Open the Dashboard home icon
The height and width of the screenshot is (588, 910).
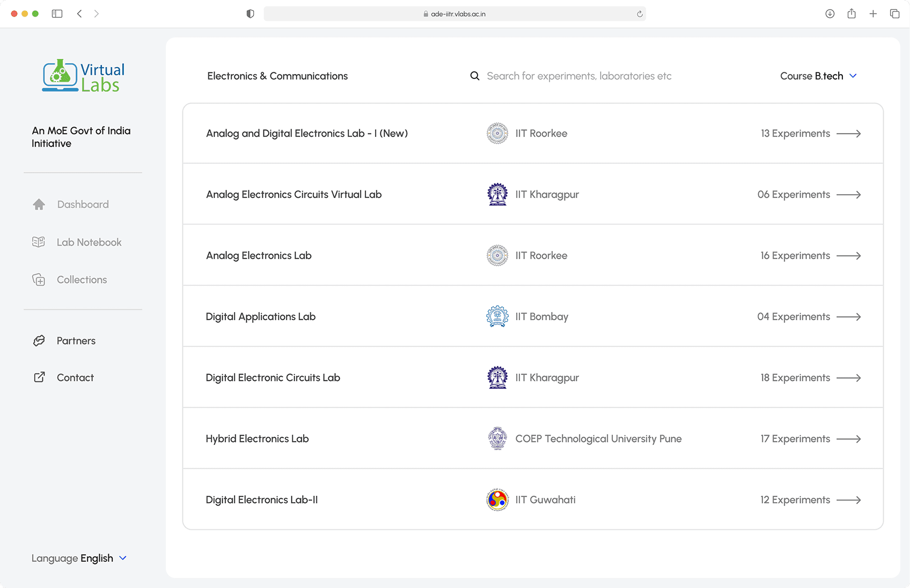pos(39,204)
